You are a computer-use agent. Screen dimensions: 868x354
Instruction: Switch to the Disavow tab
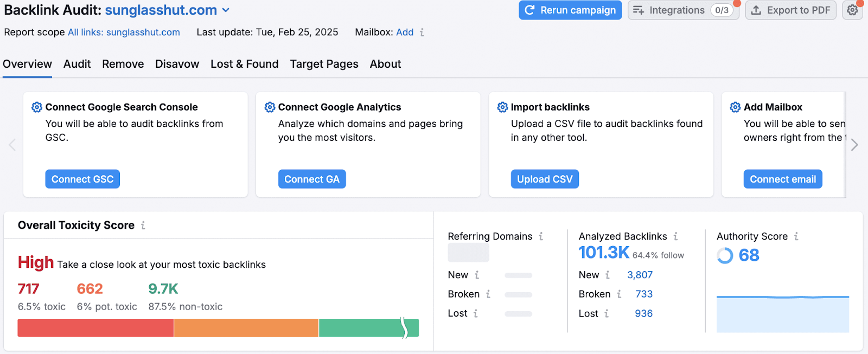pos(177,64)
